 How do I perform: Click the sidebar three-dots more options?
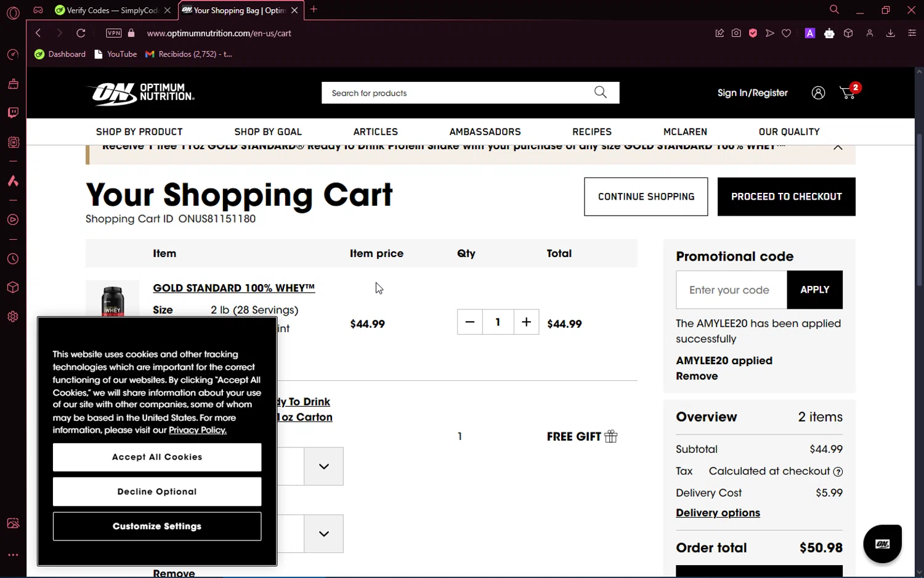pyautogui.click(x=13, y=555)
